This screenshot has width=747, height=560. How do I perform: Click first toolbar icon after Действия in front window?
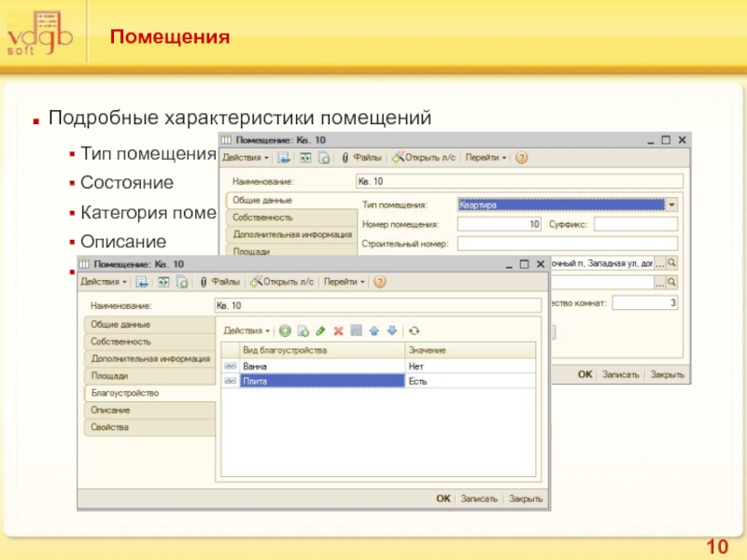[142, 282]
